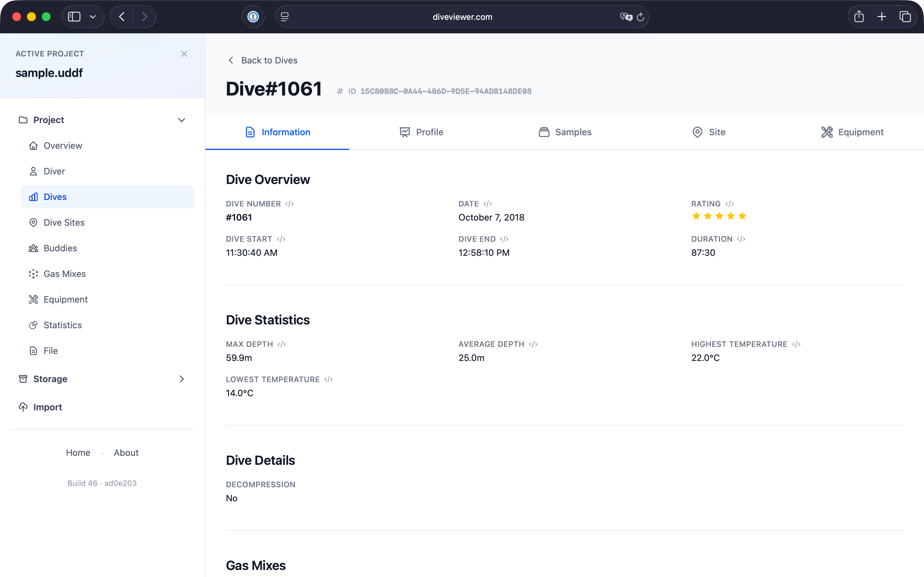This screenshot has height=577, width=924.
Task: Click the Share icon in browser toolbar
Action: [859, 17]
